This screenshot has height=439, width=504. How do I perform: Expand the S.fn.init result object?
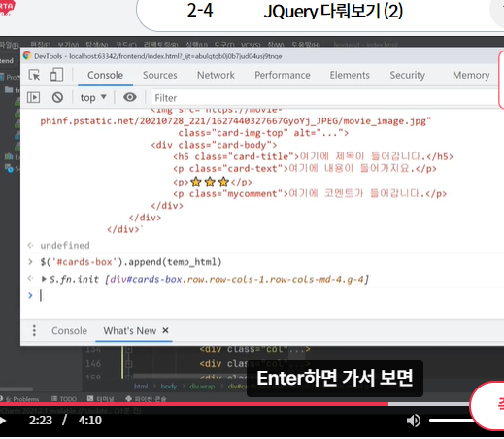(44, 279)
